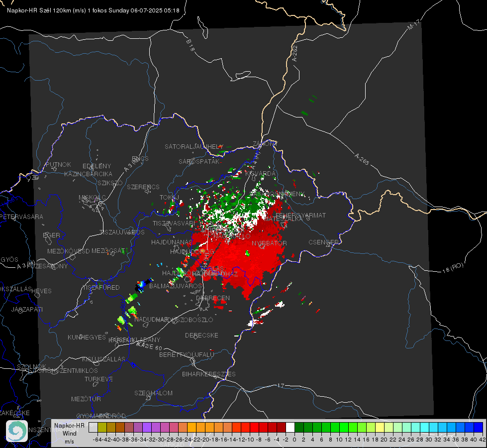Image resolution: width=487 pixels, height=448 pixels.
Task: Click the BALMAZUJVAROS label
Action: (x=176, y=286)
